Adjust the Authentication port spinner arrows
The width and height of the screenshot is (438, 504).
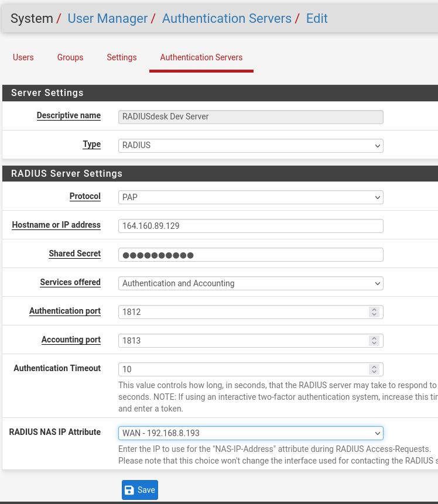374,312
